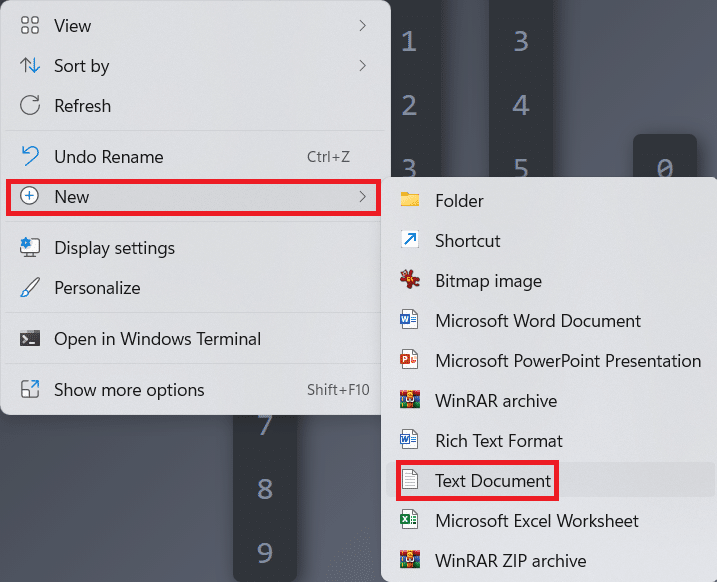Expand the New submenu chevron
The width and height of the screenshot is (717, 582).
(x=363, y=197)
